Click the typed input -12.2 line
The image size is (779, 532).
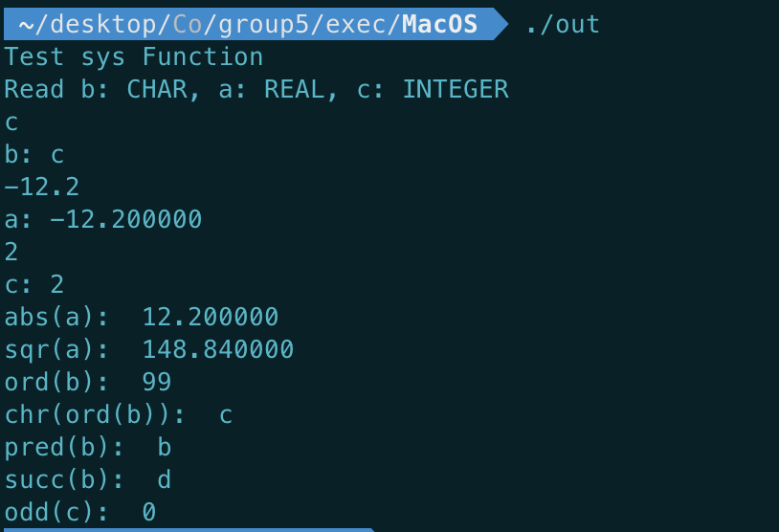pyautogui.click(x=42, y=187)
